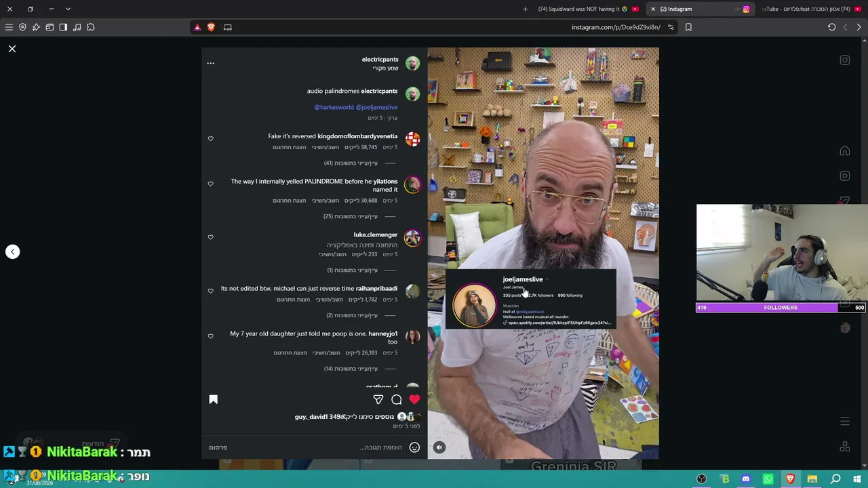This screenshot has height=488, width=868.
Task: Open File Explorer from the taskbar
Action: [812, 479]
